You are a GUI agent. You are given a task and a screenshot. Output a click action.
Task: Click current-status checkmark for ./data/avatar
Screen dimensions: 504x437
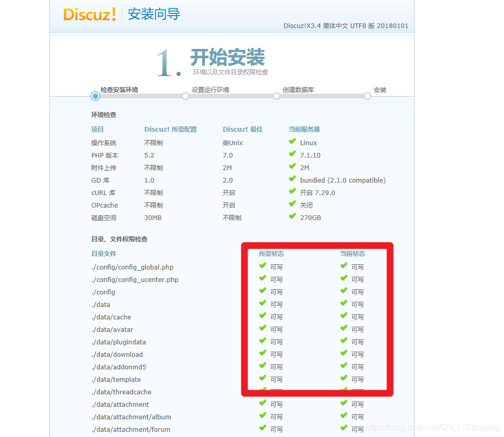pos(344,328)
